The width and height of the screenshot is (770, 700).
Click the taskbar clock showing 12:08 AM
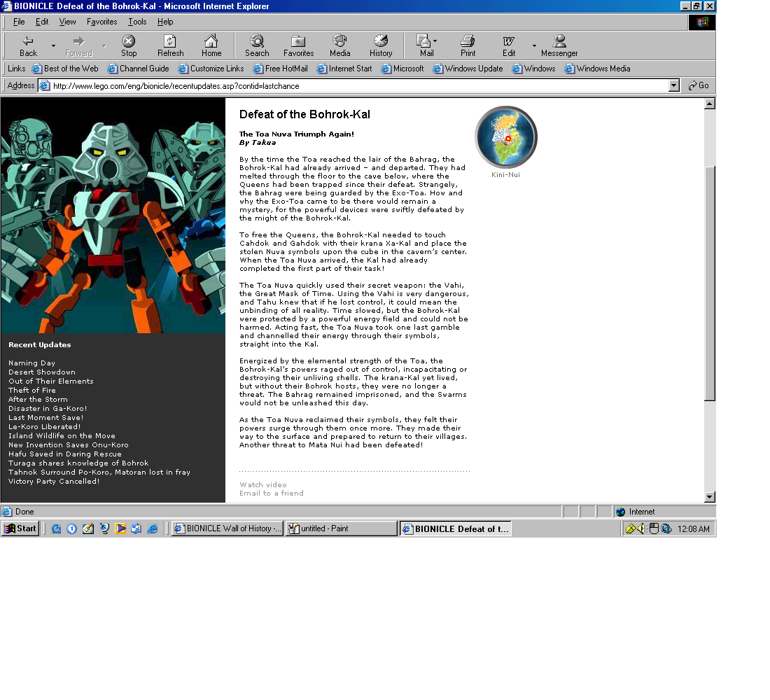coord(694,529)
